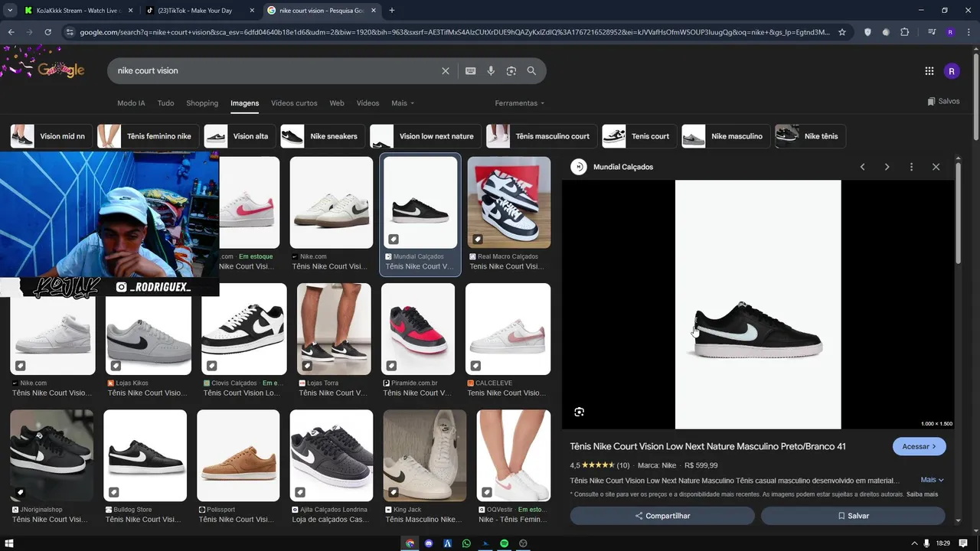The height and width of the screenshot is (551, 980).
Task: Select the Vision alta filter chip
Action: (240, 136)
